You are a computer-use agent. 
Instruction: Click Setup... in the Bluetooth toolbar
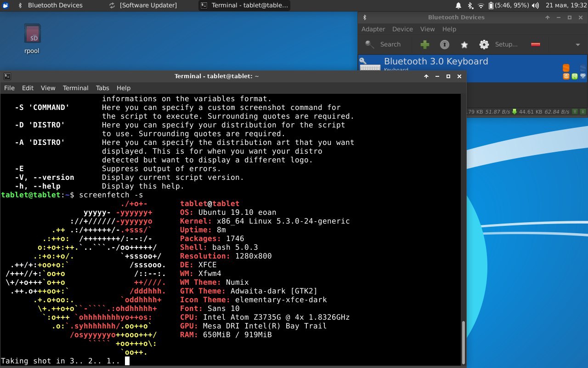coord(498,45)
